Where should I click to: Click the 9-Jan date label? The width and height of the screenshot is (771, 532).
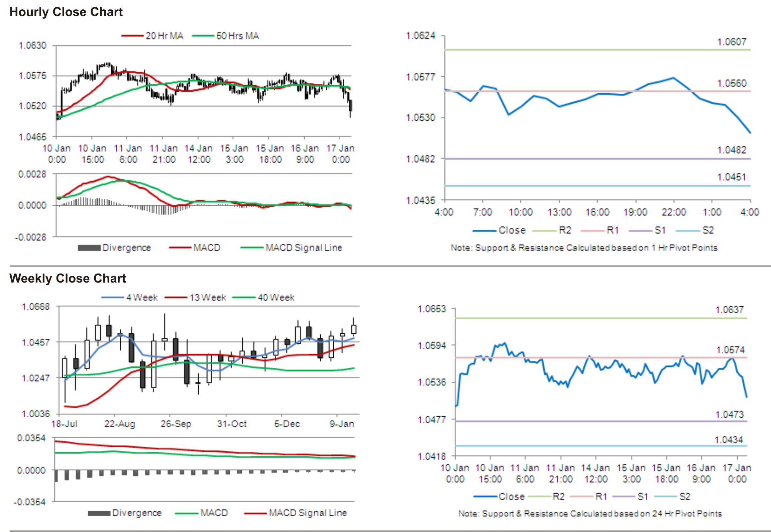(342, 424)
